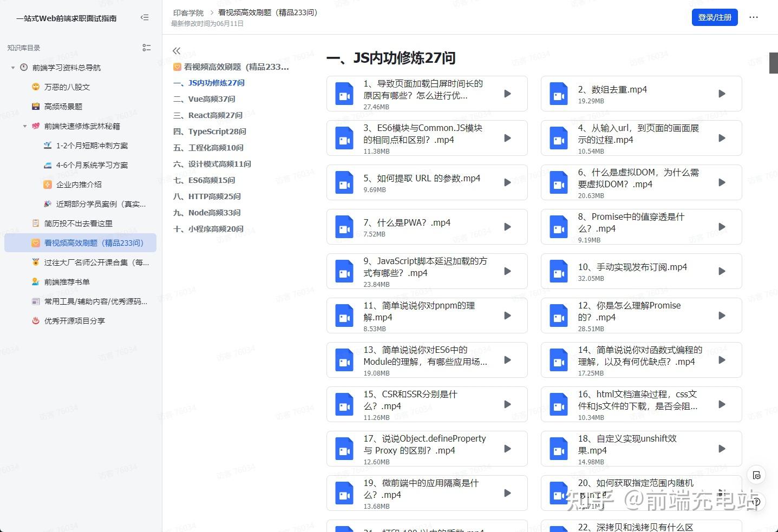Open the more options ellipsis menu
Image resolution: width=778 pixels, height=532 pixels.
tap(754, 17)
